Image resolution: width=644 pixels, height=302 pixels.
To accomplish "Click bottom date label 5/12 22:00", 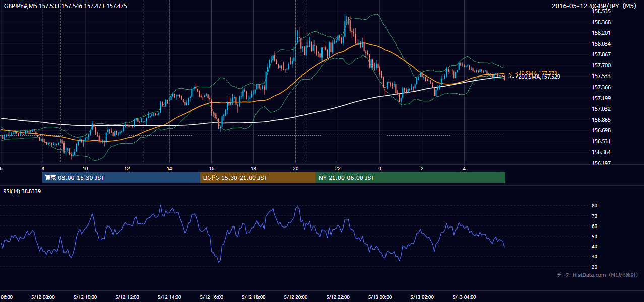I will pyautogui.click(x=338, y=297).
